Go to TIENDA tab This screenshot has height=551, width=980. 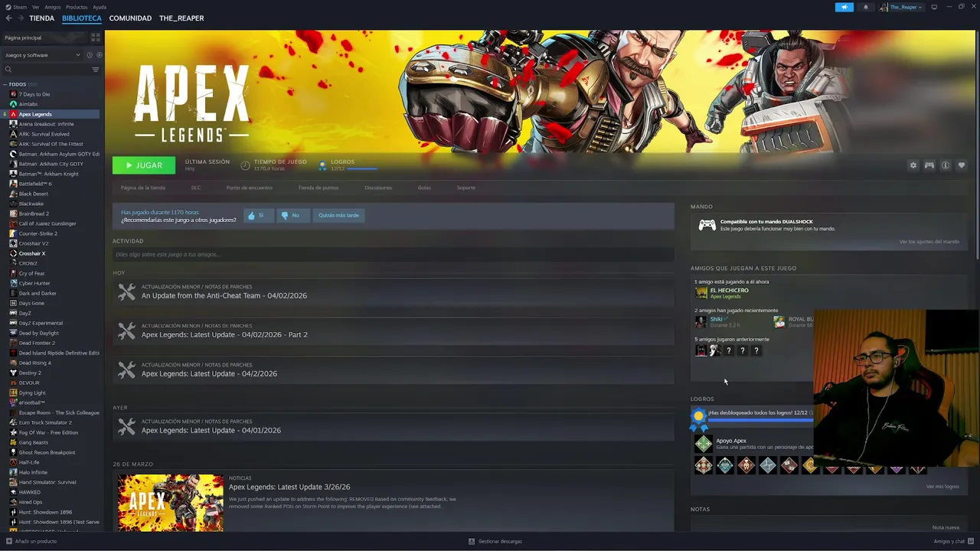[x=42, y=18]
